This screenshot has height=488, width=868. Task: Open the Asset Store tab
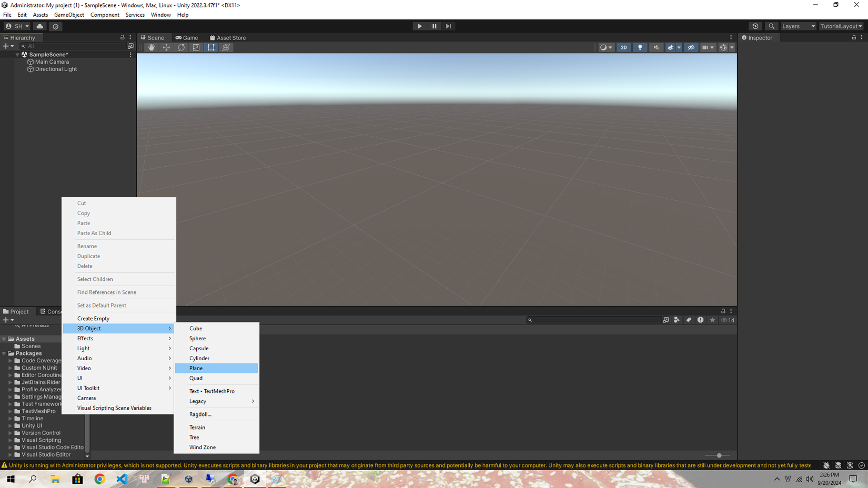[x=228, y=38]
